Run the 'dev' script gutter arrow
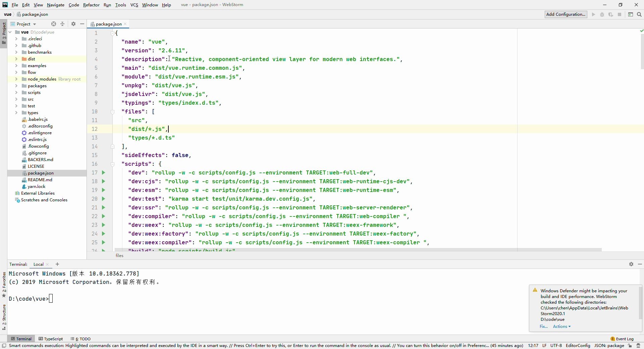This screenshot has width=644, height=349. tap(103, 172)
